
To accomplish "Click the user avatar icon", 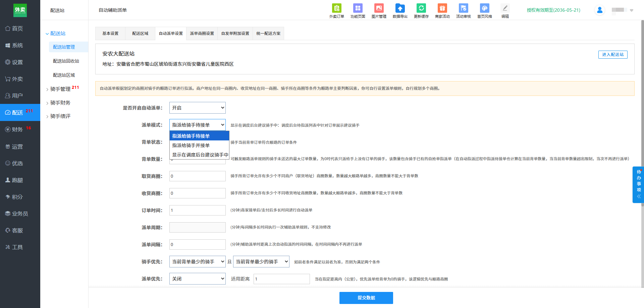I will point(600,10).
